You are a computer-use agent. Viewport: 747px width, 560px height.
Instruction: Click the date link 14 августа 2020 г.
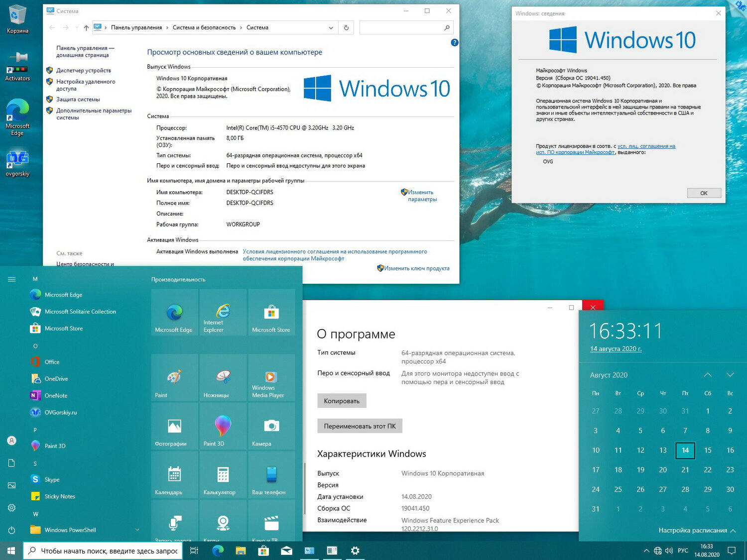616,349
